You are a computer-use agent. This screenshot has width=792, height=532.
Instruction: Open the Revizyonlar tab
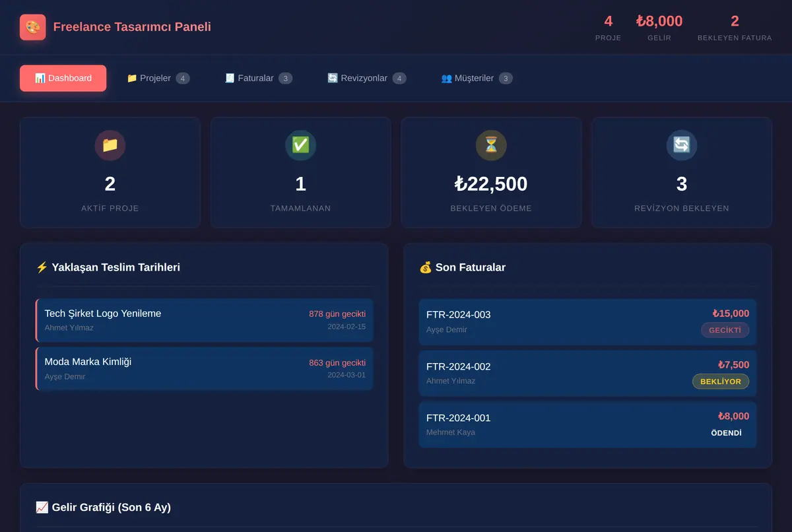coord(366,78)
